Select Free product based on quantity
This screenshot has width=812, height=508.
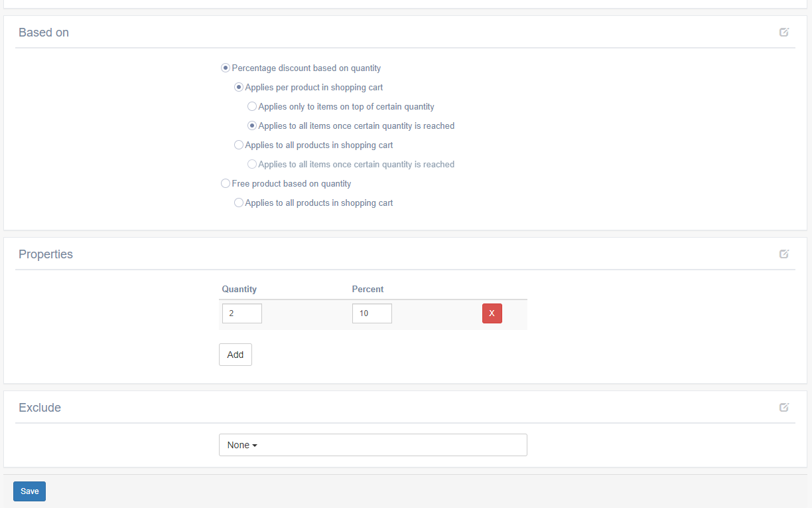[226, 184]
